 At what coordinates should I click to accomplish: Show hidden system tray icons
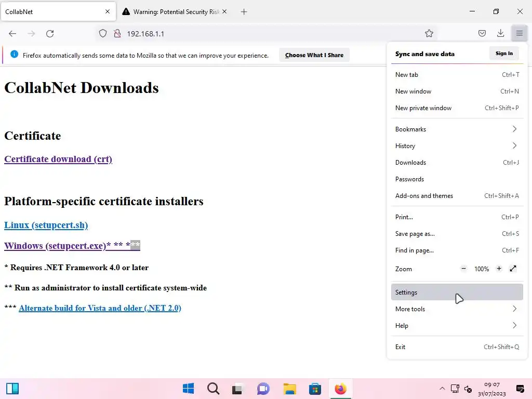tap(442, 389)
